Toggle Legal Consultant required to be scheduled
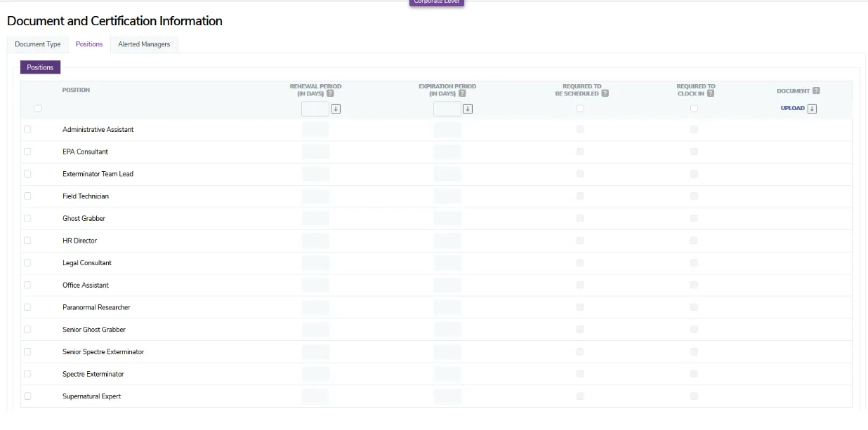Viewport: 868px width, 430px height. (580, 263)
